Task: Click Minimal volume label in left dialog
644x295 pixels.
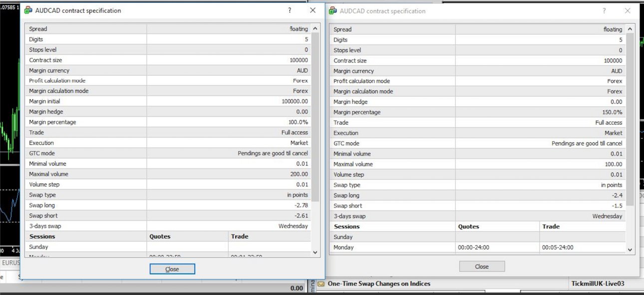Action: click(x=47, y=164)
